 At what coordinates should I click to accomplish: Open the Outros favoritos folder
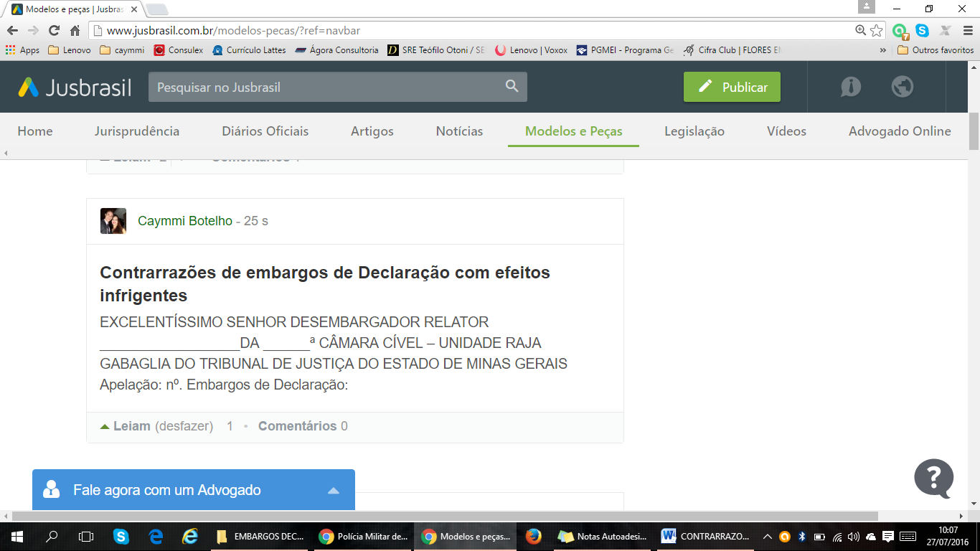(x=936, y=50)
